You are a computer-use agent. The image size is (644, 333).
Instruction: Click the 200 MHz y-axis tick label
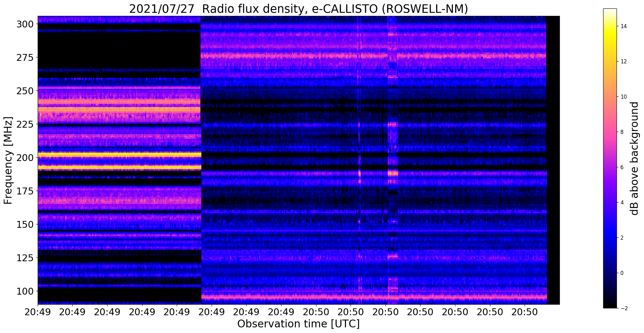[25, 158]
